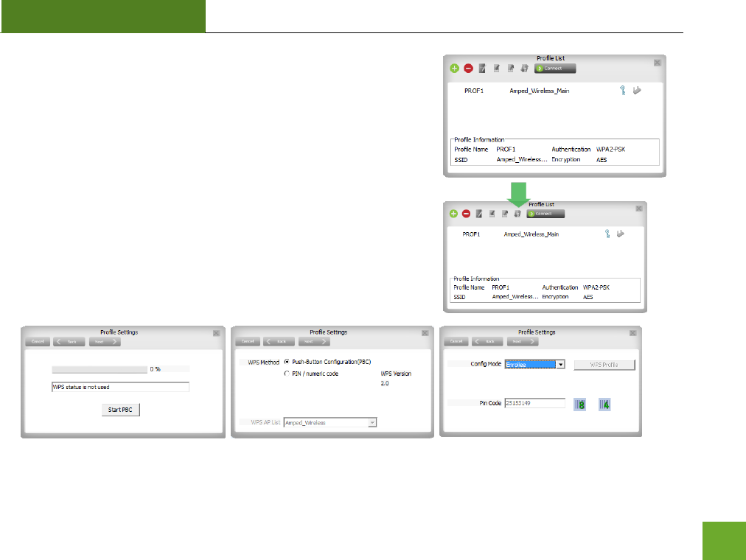Select PROF1 entry in lower Profile List
Image resolution: width=746 pixels, height=560 pixels.
click(x=471, y=234)
